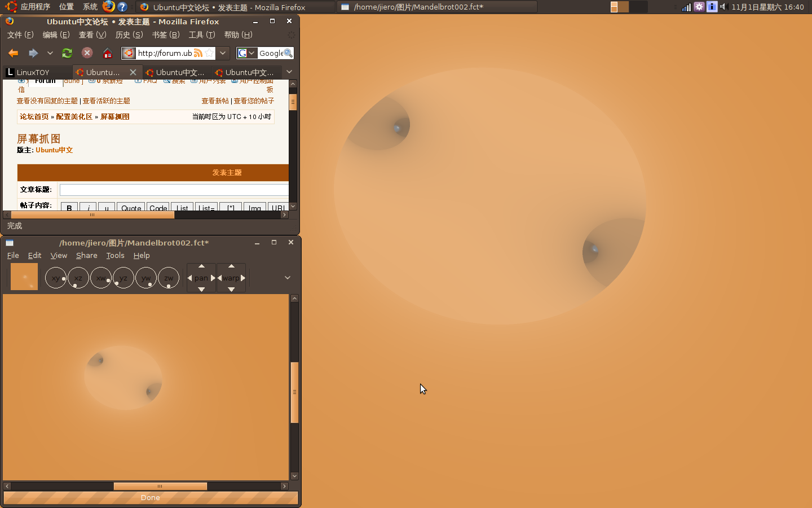Click the 配置美化区 breadcrumb link
The height and width of the screenshot is (508, 812).
pyautogui.click(x=74, y=117)
